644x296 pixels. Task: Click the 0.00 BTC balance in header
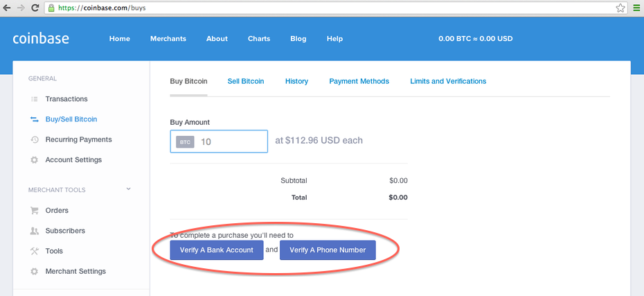click(x=476, y=39)
